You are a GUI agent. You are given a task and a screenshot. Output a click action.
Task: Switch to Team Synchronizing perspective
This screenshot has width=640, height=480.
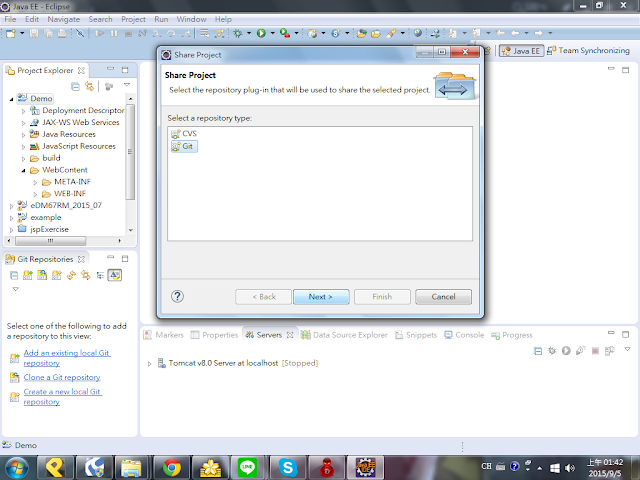click(588, 51)
